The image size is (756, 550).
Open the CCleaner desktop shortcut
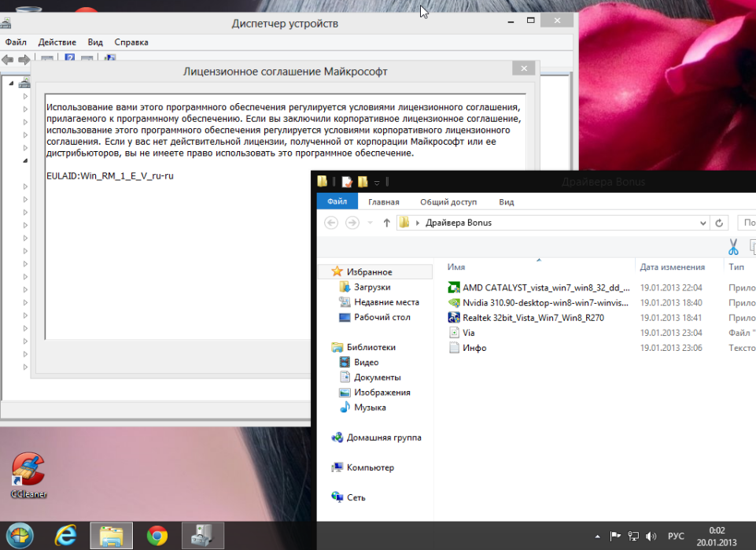coord(28,475)
